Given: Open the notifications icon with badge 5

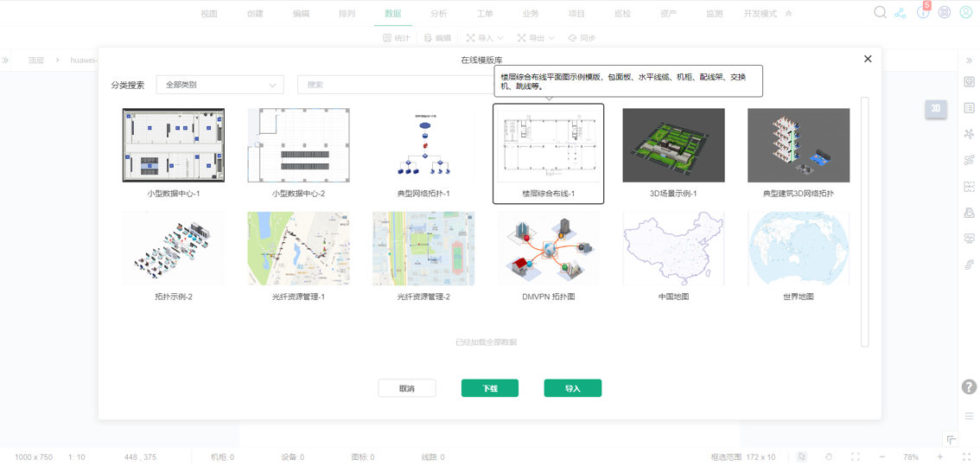Looking at the screenshot, I should [923, 12].
